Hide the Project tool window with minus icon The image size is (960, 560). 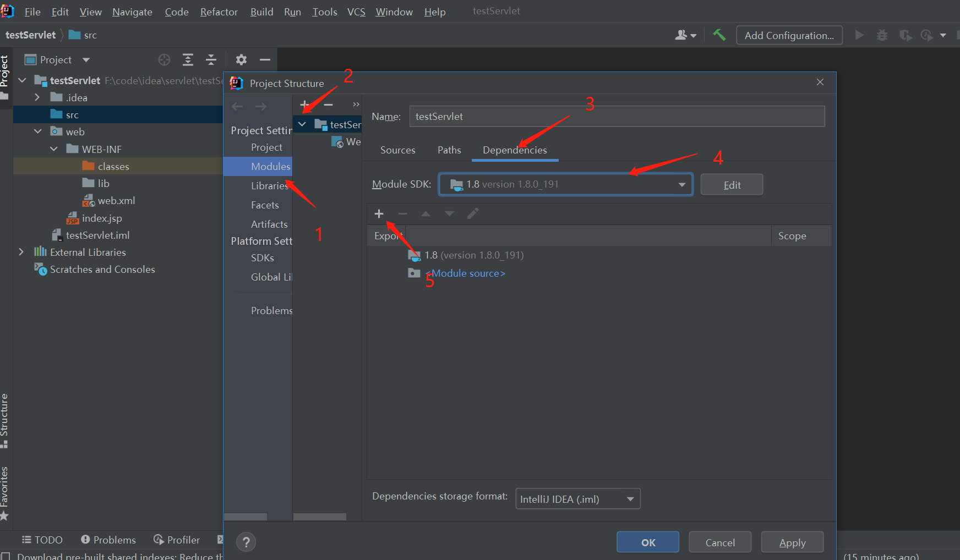(x=265, y=59)
